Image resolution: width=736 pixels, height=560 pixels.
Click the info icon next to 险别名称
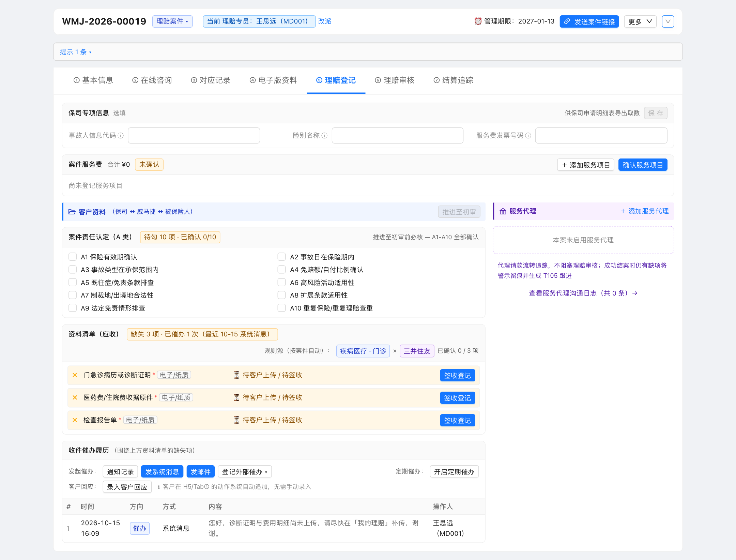click(324, 136)
